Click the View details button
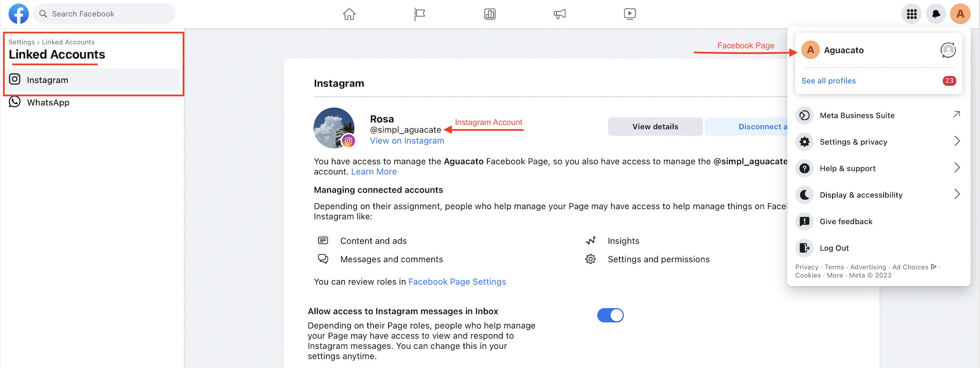The height and width of the screenshot is (368, 980). point(655,127)
